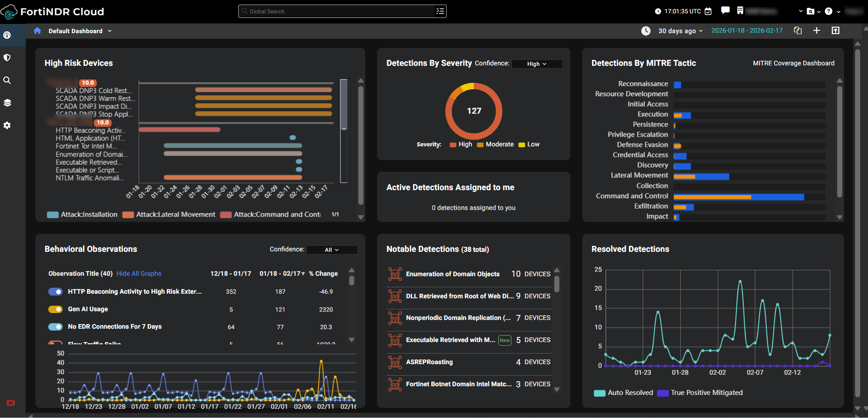Open the All confidence dropdown in Behavioral Observations
This screenshot has height=418, width=868.
332,250
